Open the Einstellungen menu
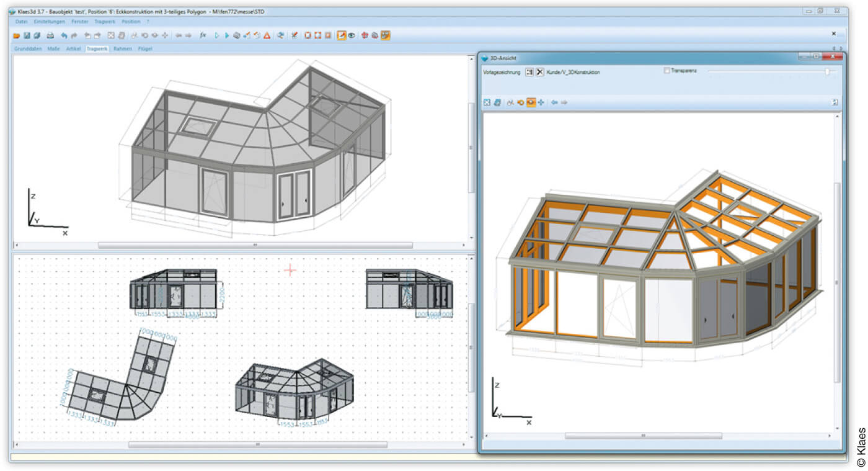Screen dimensions: 868x471 pyautogui.click(x=50, y=22)
